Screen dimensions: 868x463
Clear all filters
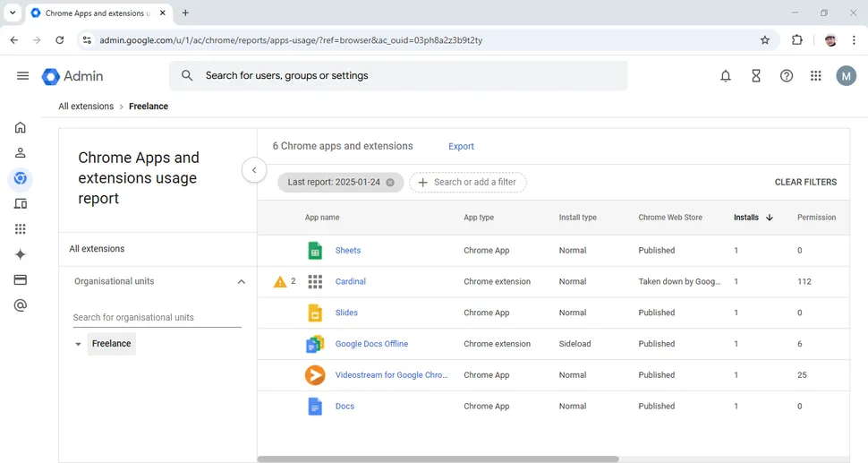pos(805,182)
